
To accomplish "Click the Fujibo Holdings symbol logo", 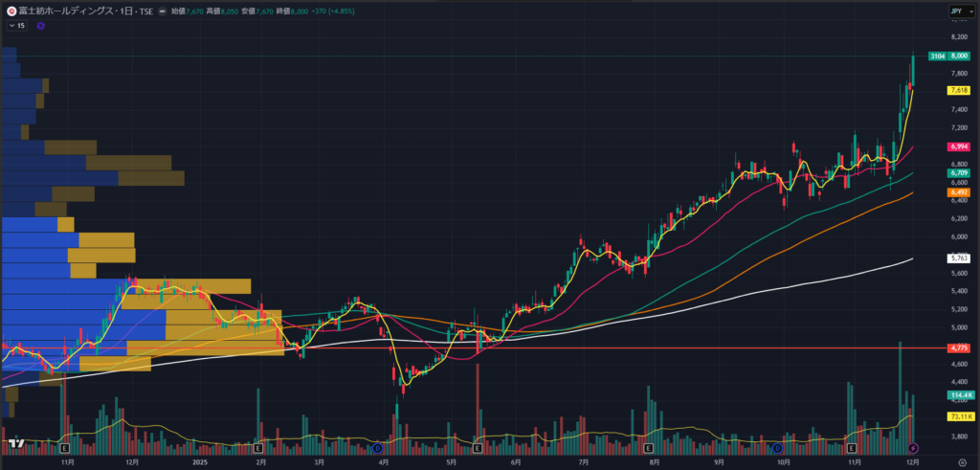I will (11, 11).
